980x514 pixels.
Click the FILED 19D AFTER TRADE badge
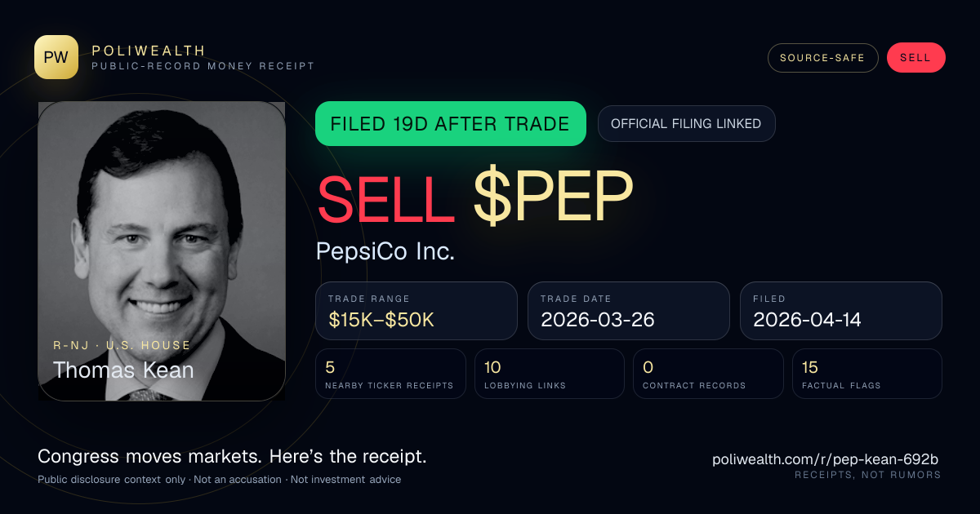450,124
